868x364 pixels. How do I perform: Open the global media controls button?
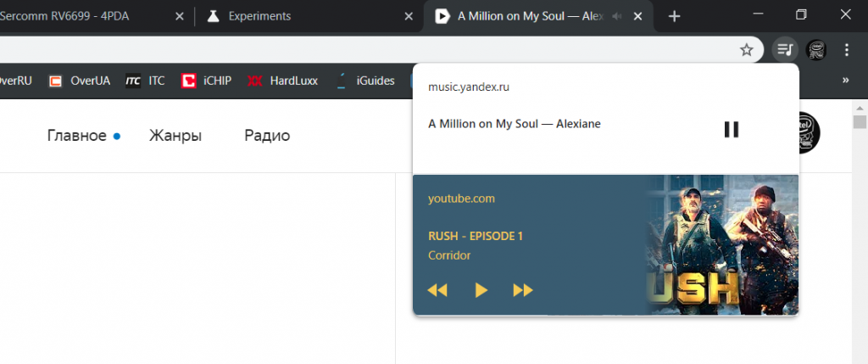tap(785, 50)
